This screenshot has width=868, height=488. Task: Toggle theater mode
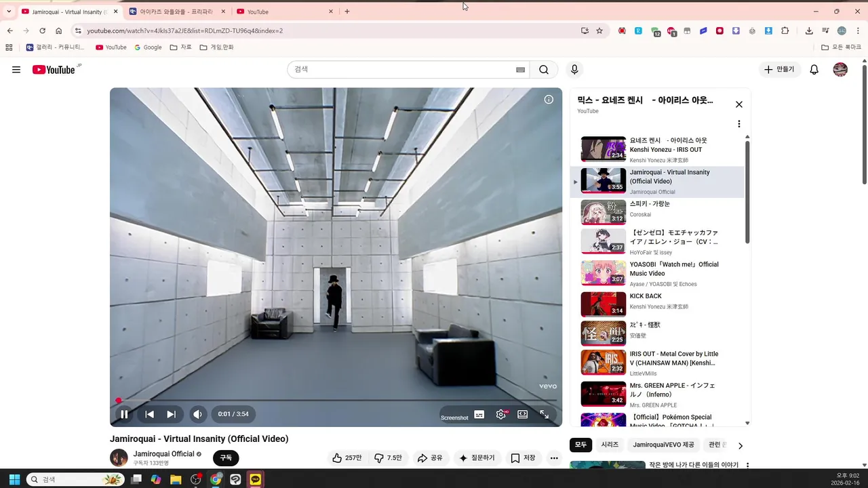pyautogui.click(x=523, y=414)
